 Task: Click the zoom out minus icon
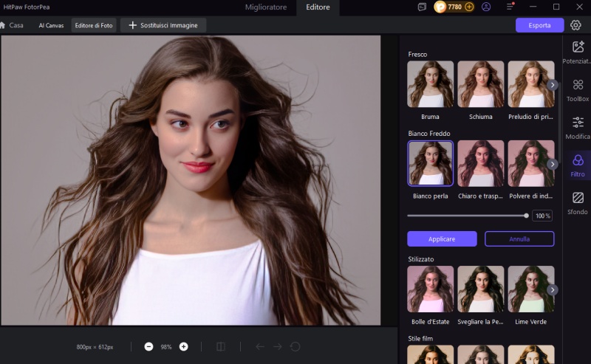coord(148,346)
